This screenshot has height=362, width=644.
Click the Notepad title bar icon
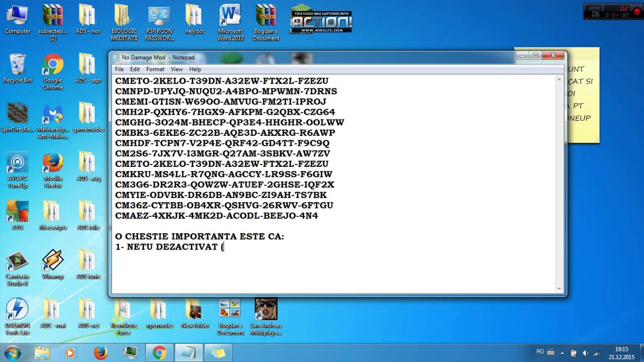pos(116,57)
